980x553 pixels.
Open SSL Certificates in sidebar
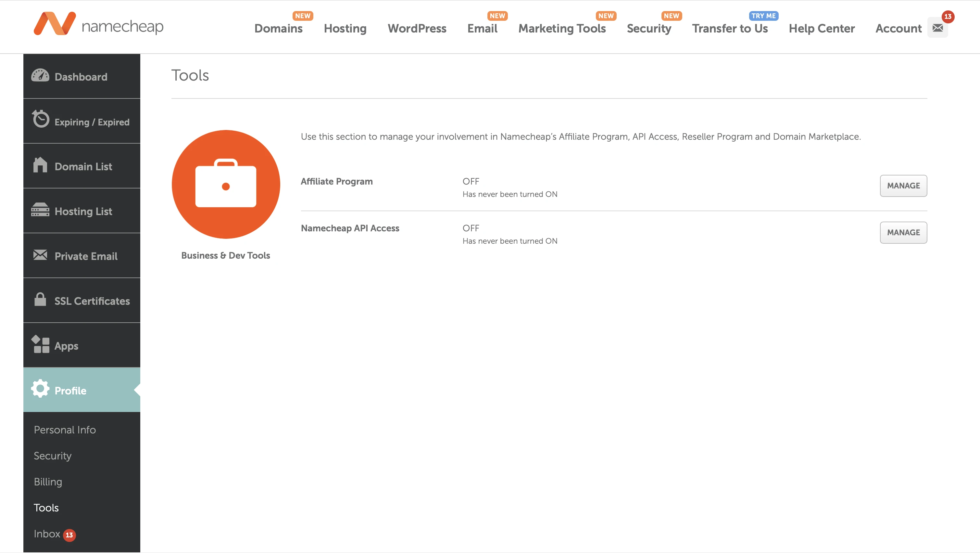[82, 301]
